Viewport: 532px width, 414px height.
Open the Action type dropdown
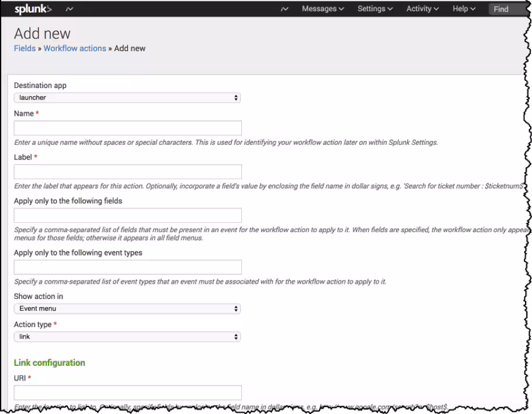(127, 337)
